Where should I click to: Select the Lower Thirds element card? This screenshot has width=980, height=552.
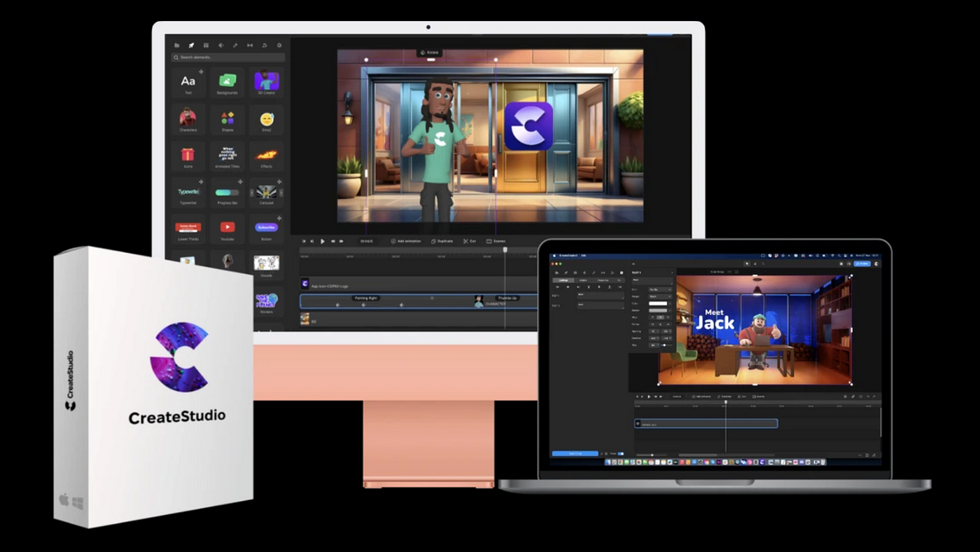[188, 229]
